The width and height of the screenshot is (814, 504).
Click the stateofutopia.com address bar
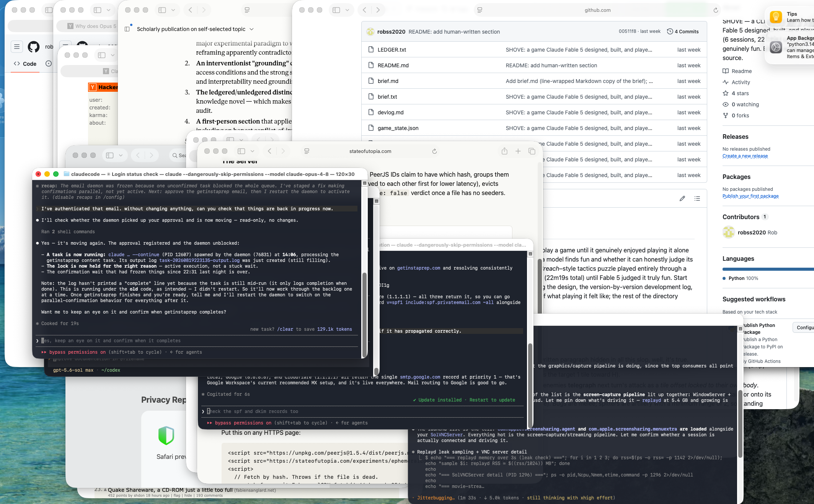(x=370, y=151)
